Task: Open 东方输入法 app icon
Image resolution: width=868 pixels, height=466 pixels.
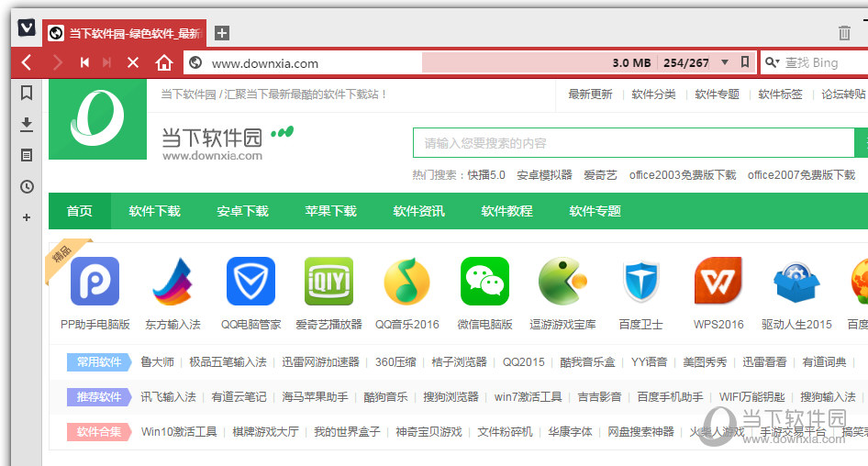Action: (172, 281)
